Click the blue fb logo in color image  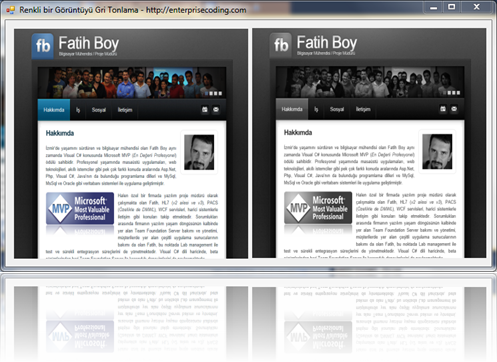point(43,46)
